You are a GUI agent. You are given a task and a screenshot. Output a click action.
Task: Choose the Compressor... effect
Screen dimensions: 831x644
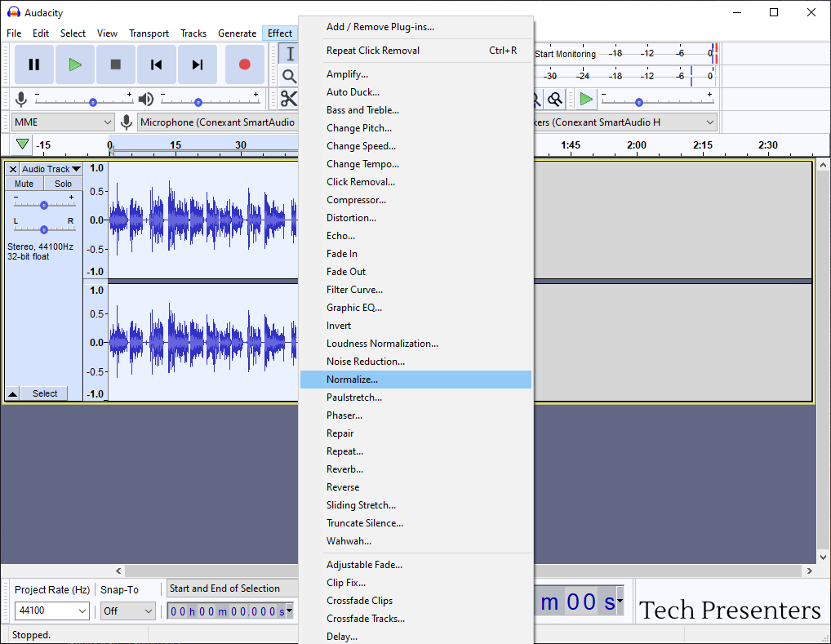[x=416, y=200]
